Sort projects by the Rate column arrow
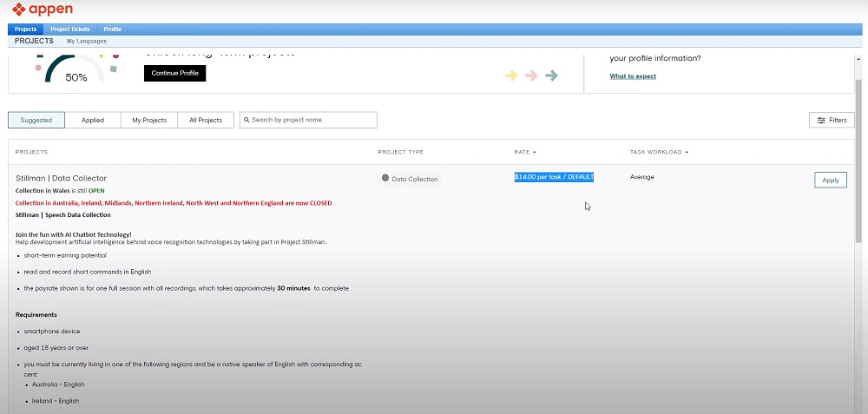 535,153
